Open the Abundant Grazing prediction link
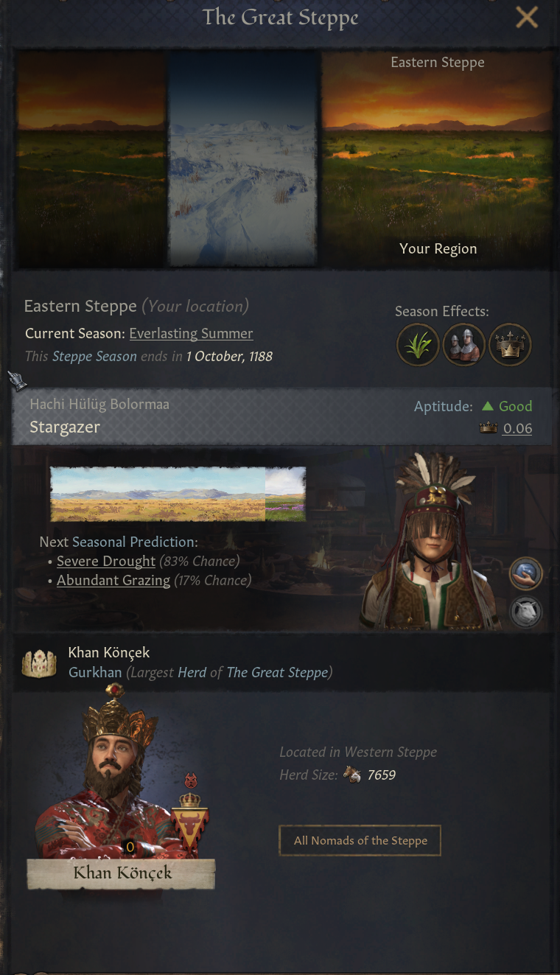 point(113,580)
